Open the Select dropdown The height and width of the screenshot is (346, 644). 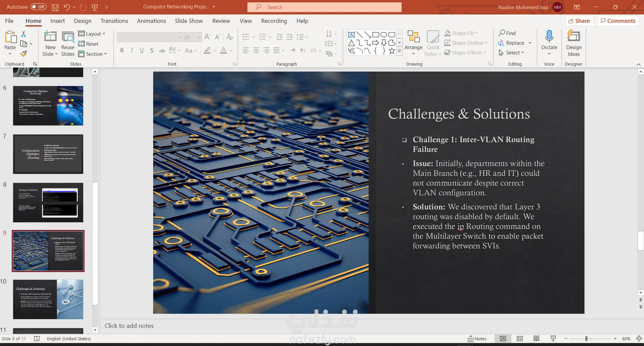click(x=511, y=52)
